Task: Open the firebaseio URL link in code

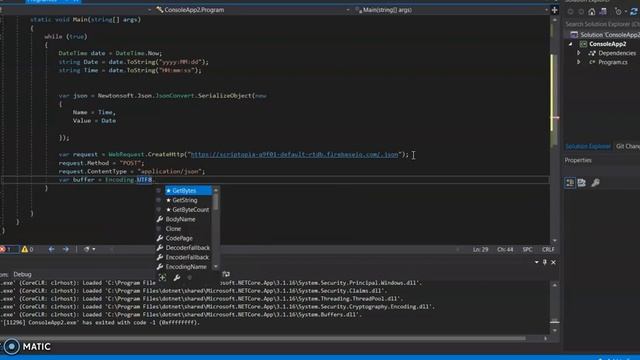Action: tap(294, 154)
